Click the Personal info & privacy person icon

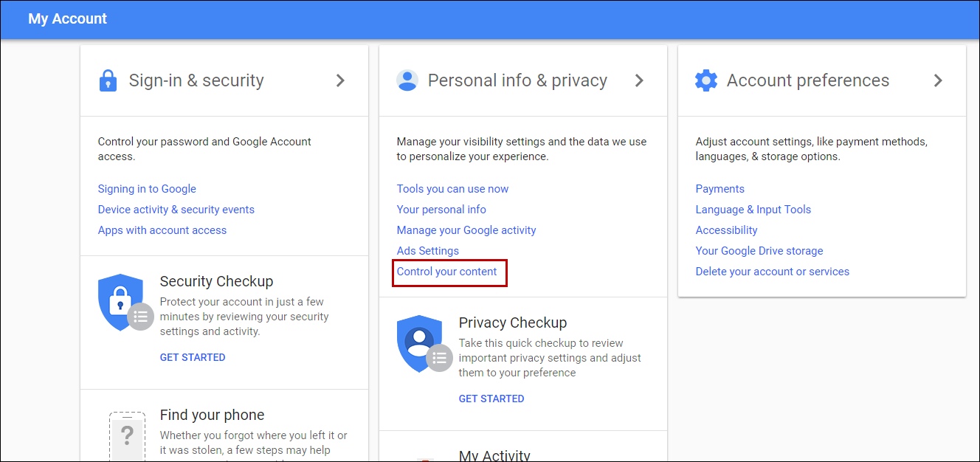407,80
